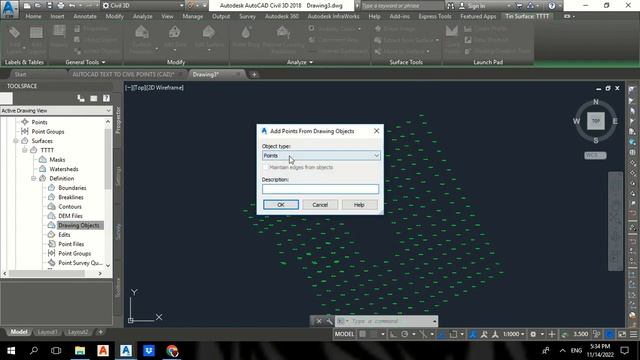Viewport: 640px width, 360px height.
Task: Open the Object type Points dropdown
Action: (321, 156)
